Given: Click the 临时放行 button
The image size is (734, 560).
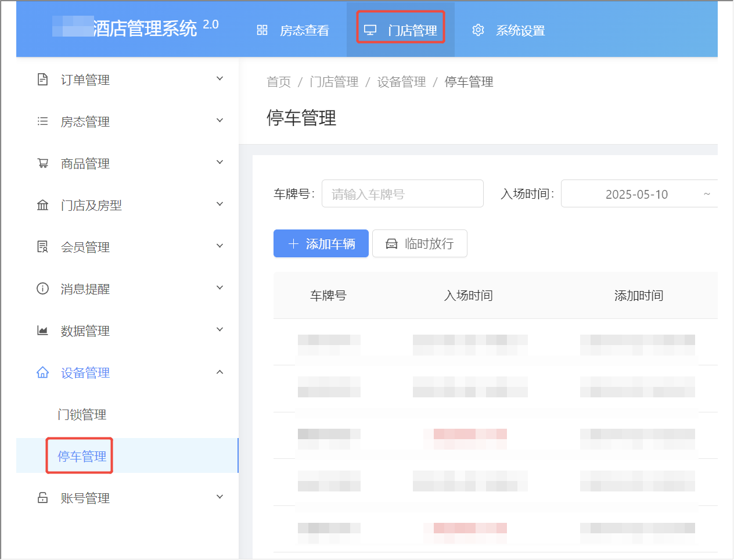Looking at the screenshot, I should (x=420, y=243).
